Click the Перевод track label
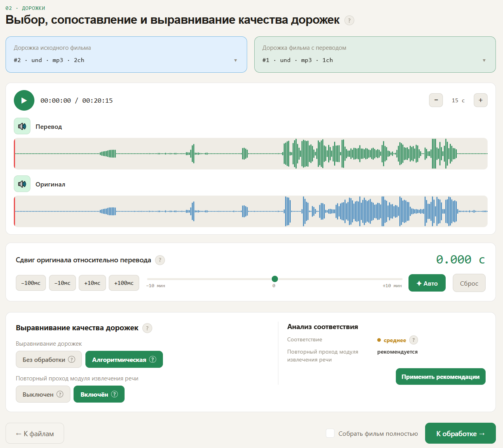 point(49,126)
